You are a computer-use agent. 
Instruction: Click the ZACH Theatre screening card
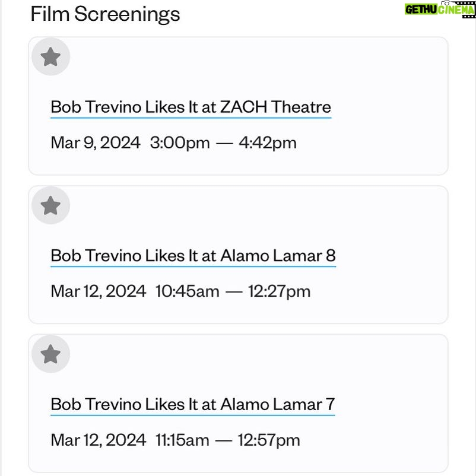238,106
